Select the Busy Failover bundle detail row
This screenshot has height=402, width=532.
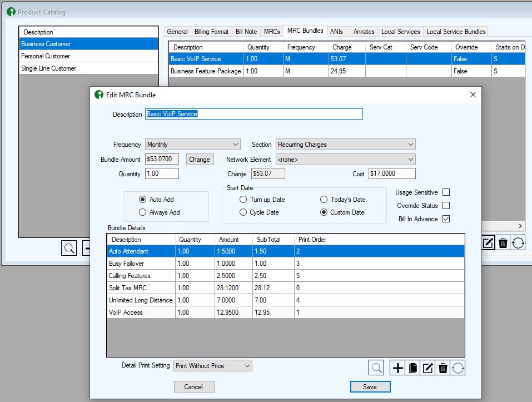pos(285,264)
